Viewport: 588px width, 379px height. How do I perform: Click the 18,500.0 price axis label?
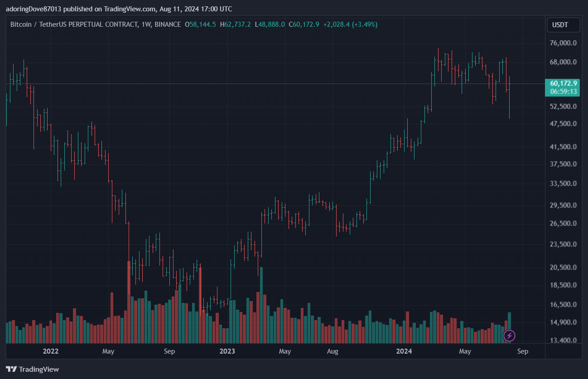click(564, 285)
